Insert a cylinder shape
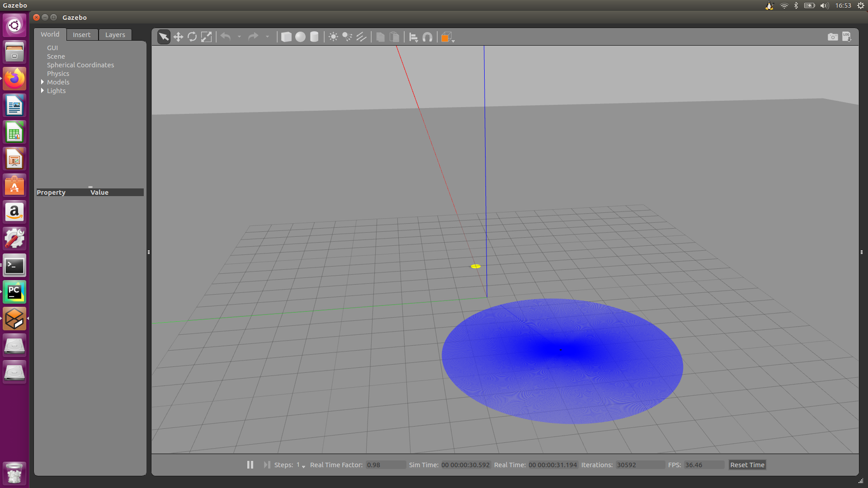Viewport: 868px width, 488px height. click(x=314, y=37)
